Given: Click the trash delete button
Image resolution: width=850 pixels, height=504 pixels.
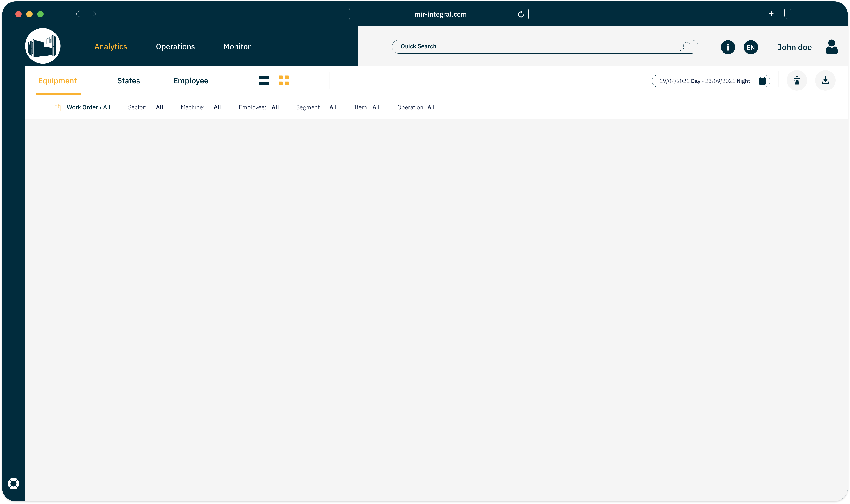Looking at the screenshot, I should point(797,80).
